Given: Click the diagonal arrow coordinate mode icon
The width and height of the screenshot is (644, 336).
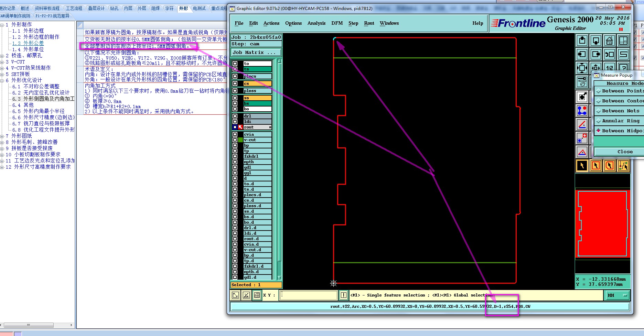Looking at the screenshot, I should [x=235, y=295].
